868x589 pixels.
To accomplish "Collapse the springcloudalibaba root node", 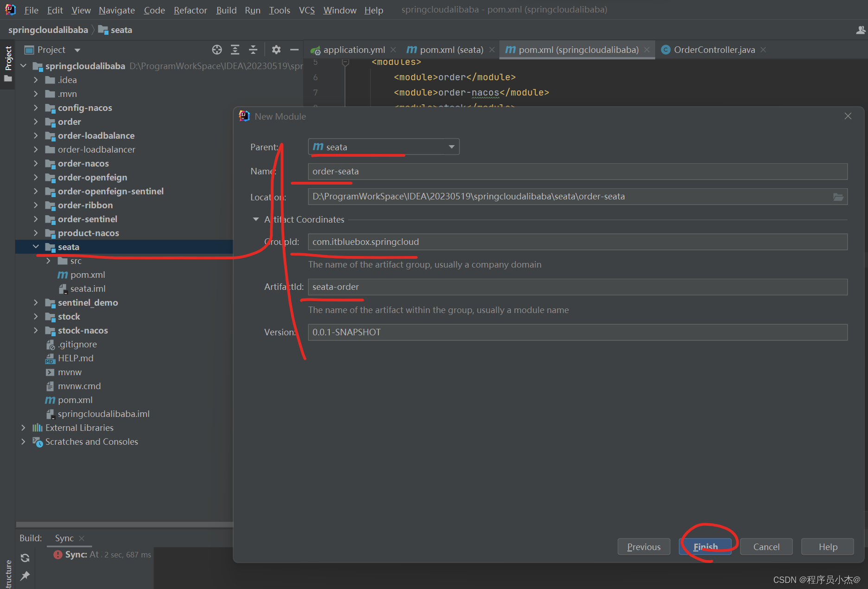I will [23, 66].
